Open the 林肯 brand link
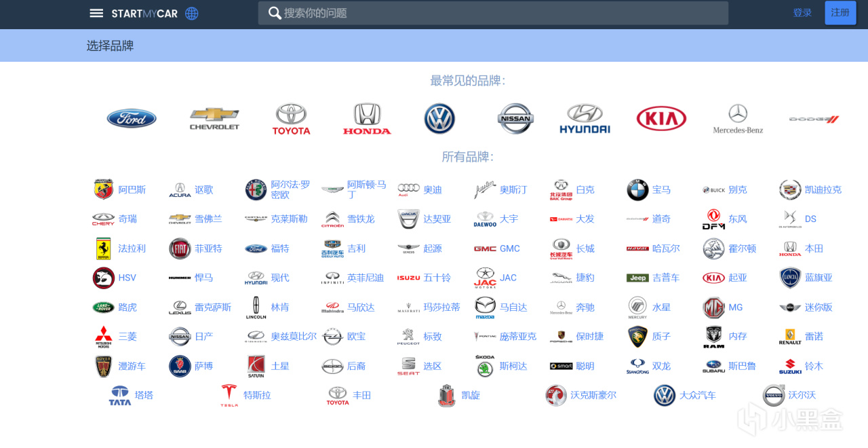The height and width of the screenshot is (448, 868). tap(280, 307)
